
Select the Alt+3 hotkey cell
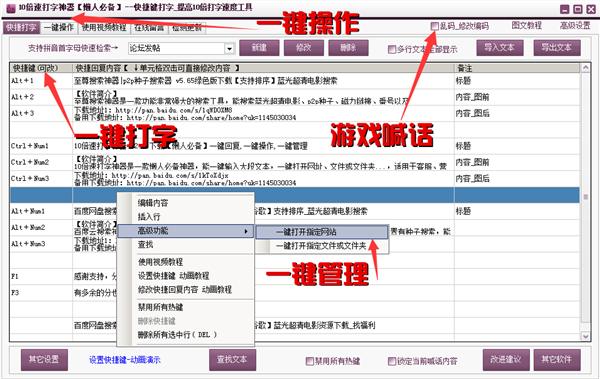point(41,113)
